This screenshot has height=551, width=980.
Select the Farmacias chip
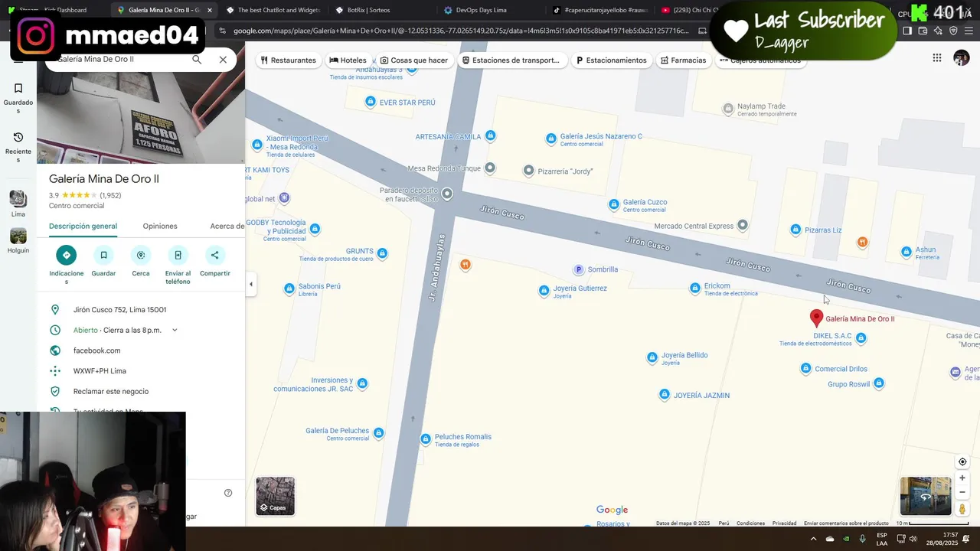pos(683,60)
